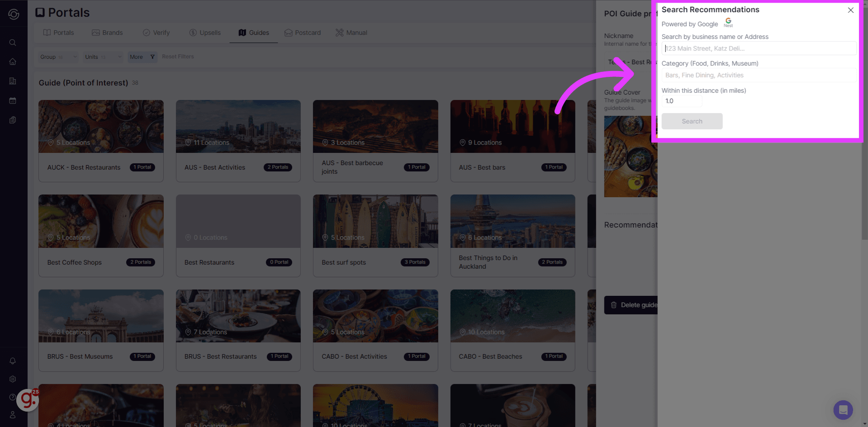Open the Postcard tab
Image resolution: width=868 pixels, height=427 pixels.
tap(303, 32)
